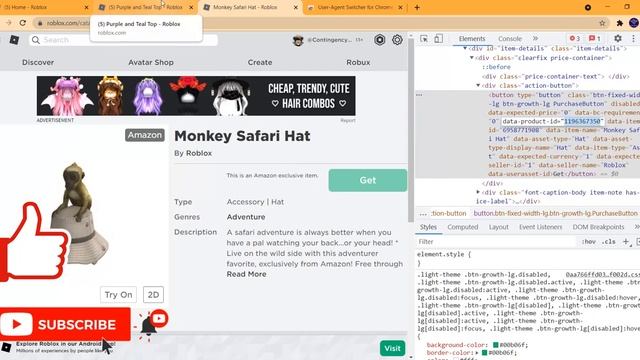Go to Discover in Roblox navigation
Image resolution: width=640 pixels, height=360 pixels.
pyautogui.click(x=38, y=62)
